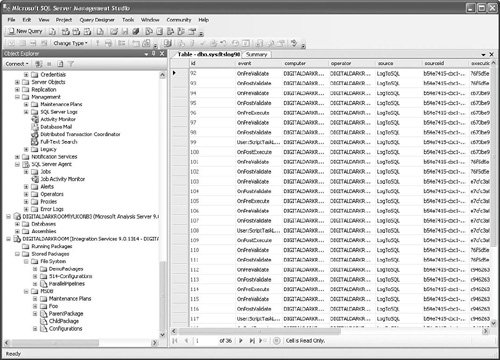Screen dimensions: 500x360
Task: Expand the Jobs node
Action: 26,172
